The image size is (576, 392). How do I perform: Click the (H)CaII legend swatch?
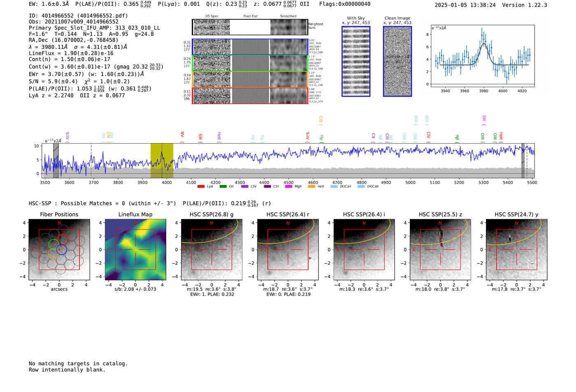(x=361, y=186)
